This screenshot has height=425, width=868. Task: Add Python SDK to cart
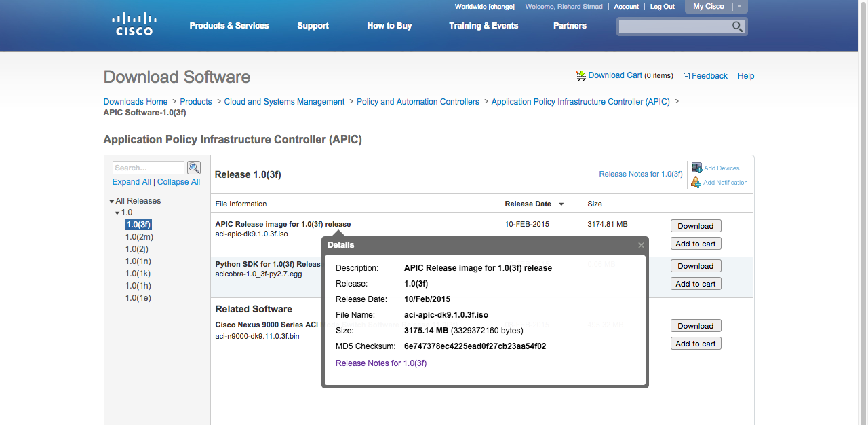point(696,284)
